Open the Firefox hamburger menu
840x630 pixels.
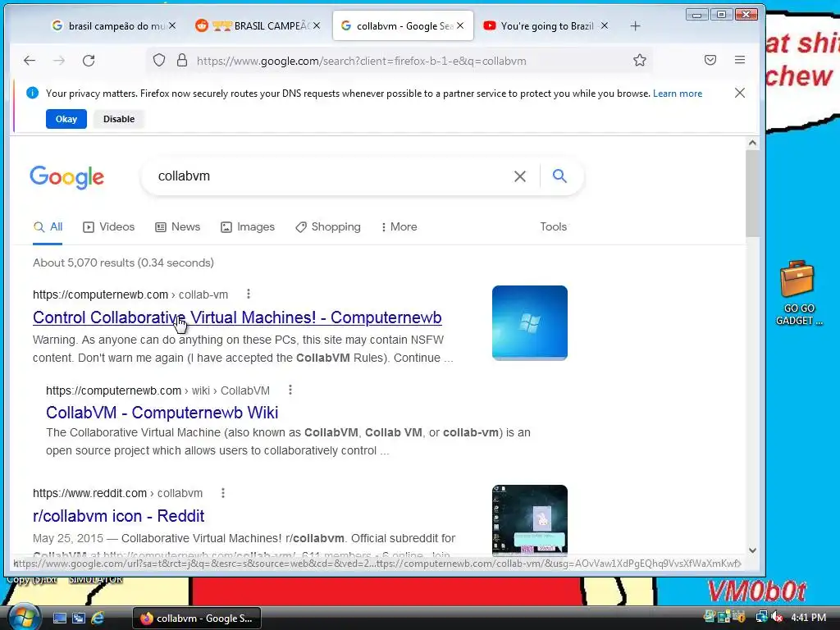[740, 60]
